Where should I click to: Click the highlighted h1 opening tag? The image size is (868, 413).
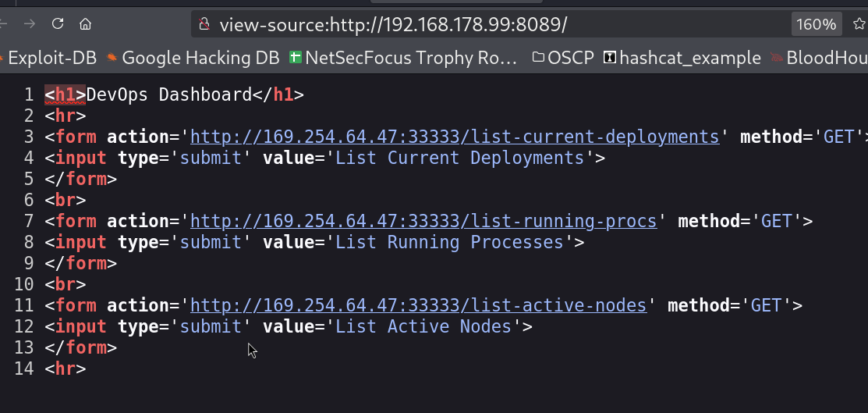pos(66,95)
